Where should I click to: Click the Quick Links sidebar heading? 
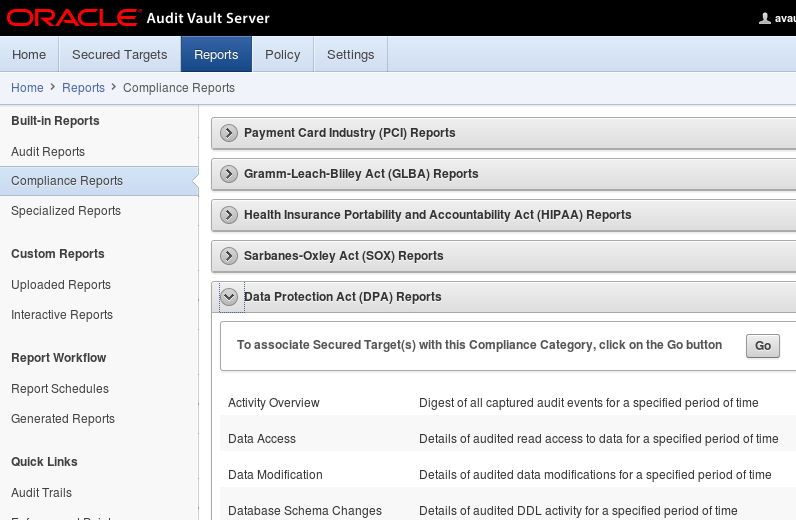(x=44, y=462)
